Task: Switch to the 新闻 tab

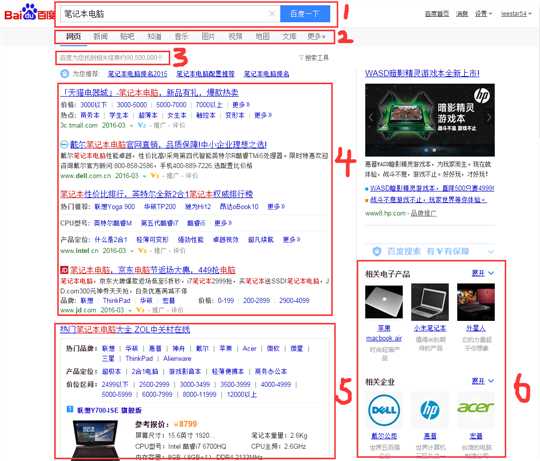Action: click(101, 36)
